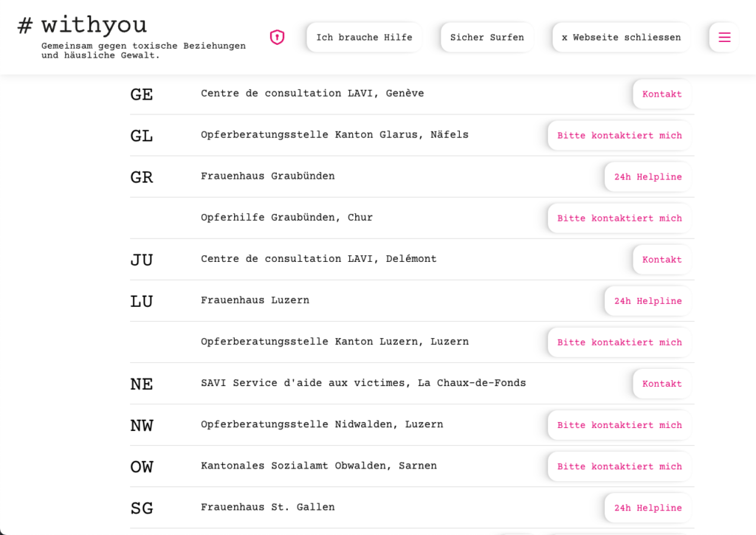756x535 pixels.
Task: Request contact from Opferberatungsstelle Kanton Glarus
Action: tap(619, 136)
